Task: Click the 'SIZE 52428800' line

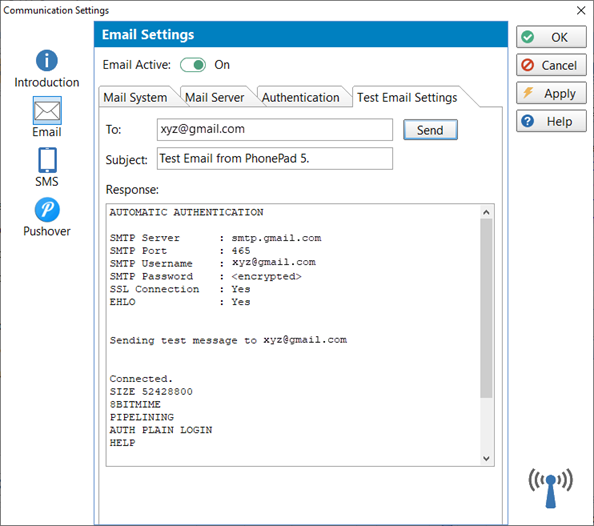Action: pyautogui.click(x=151, y=391)
